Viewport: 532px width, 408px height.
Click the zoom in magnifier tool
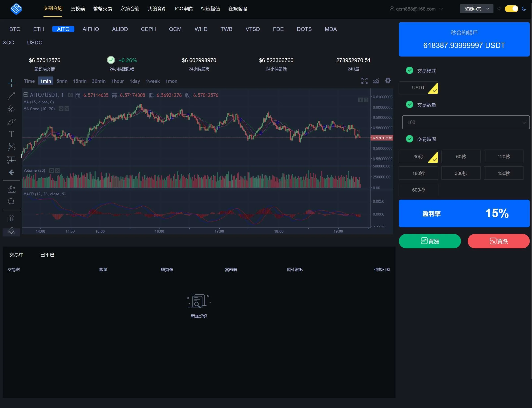pos(11,201)
